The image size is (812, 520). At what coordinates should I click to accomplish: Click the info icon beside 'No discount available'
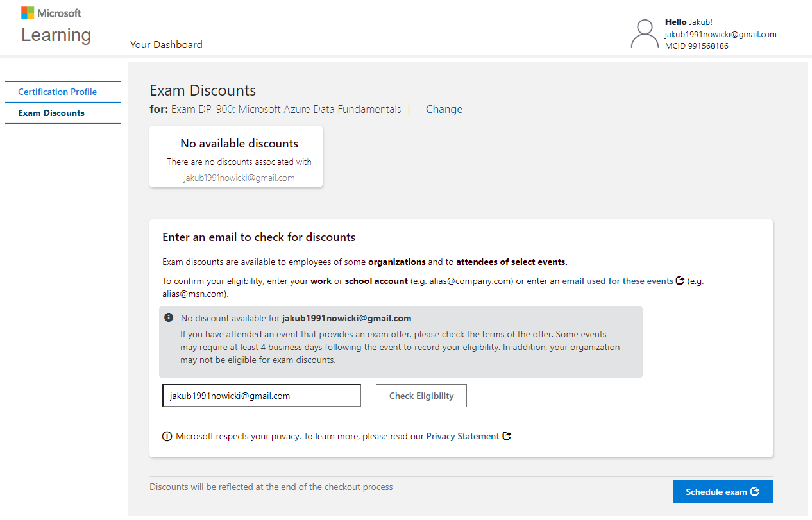169,317
